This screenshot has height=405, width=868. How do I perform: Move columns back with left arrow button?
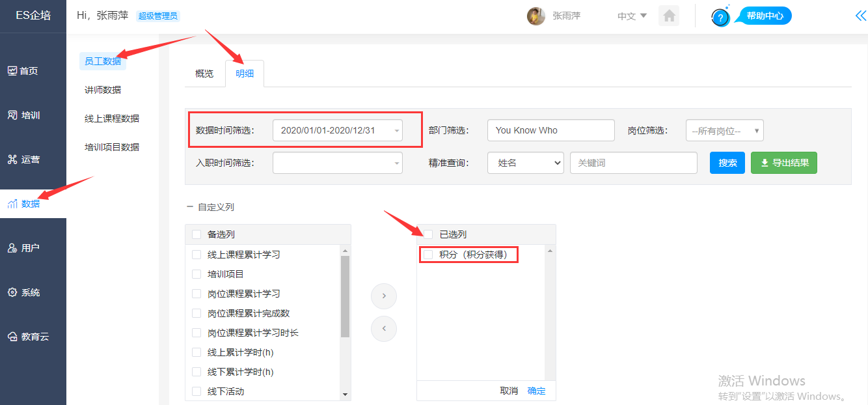tap(384, 328)
